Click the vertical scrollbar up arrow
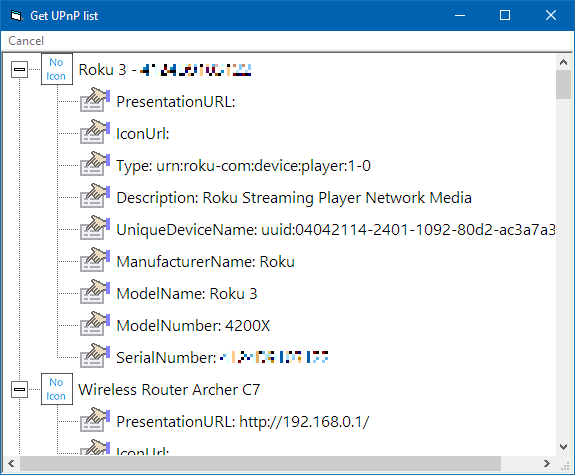The image size is (575, 475). coord(564,62)
